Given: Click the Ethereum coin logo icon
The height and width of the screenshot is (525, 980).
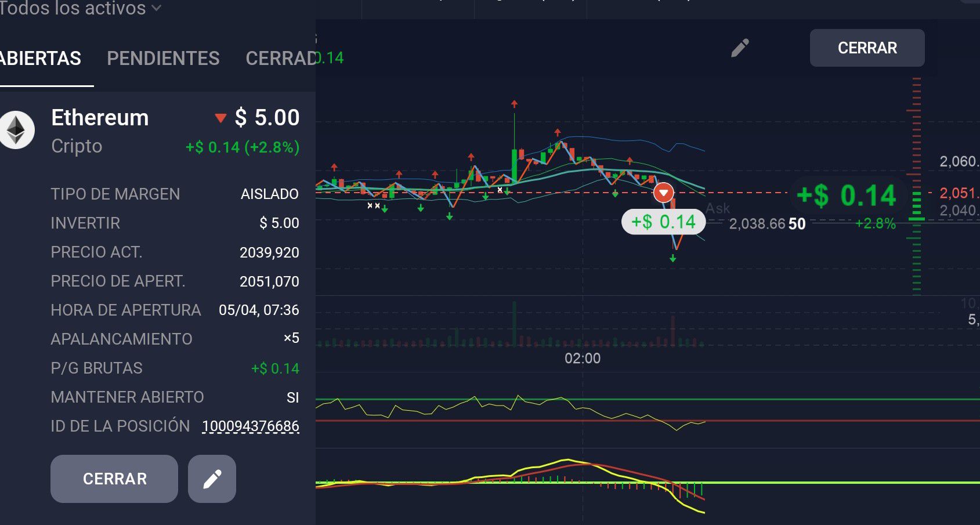Looking at the screenshot, I should (16, 130).
